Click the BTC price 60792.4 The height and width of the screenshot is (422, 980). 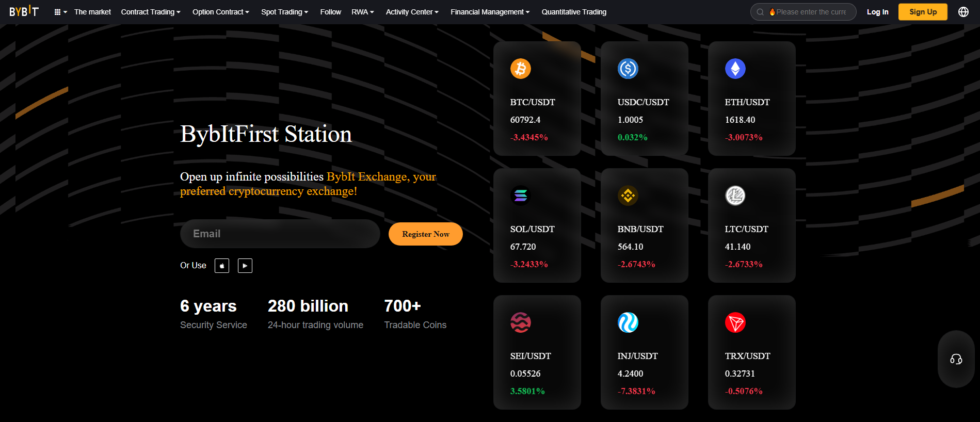pyautogui.click(x=525, y=120)
